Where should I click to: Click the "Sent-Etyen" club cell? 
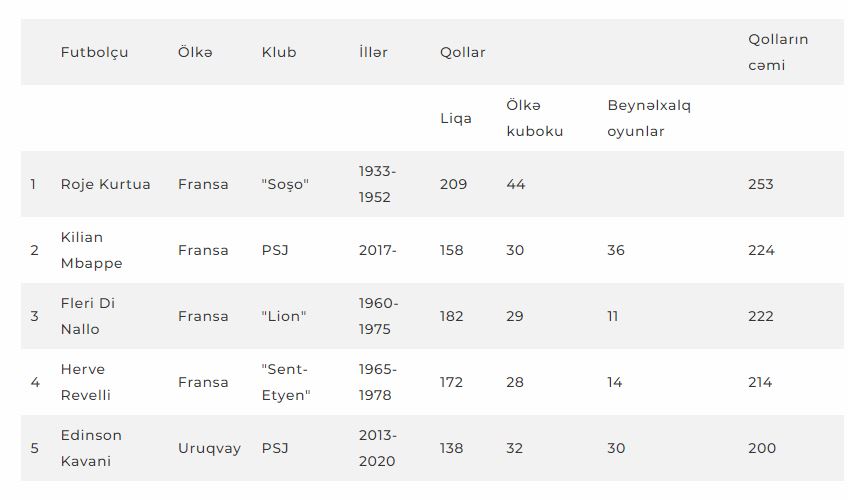(286, 382)
